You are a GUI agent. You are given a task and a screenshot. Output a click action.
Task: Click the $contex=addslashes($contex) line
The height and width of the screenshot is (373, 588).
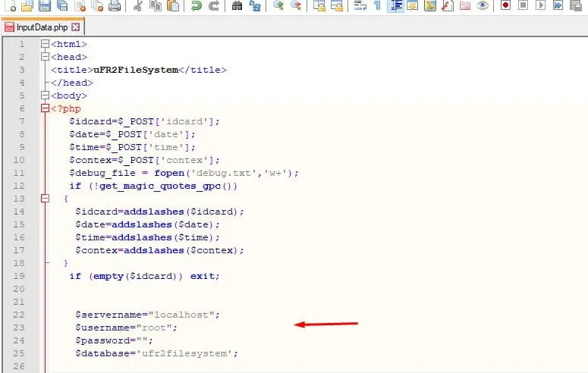coord(159,250)
